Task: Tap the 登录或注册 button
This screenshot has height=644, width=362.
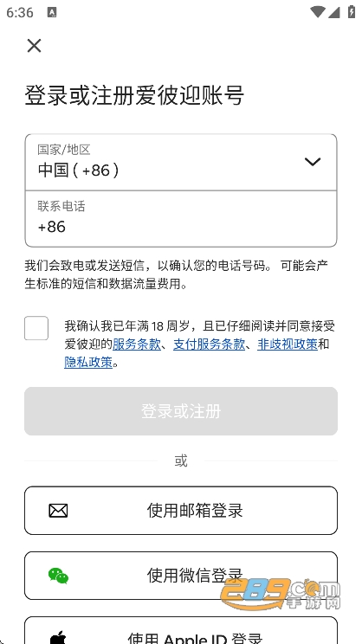Action: pyautogui.click(x=181, y=411)
